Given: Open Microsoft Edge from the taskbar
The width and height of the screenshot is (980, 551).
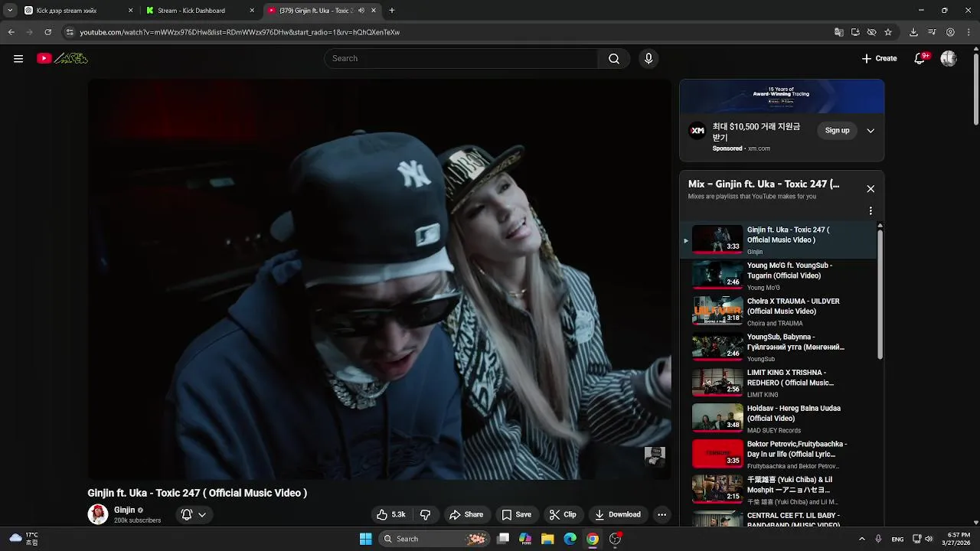Looking at the screenshot, I should (570, 539).
